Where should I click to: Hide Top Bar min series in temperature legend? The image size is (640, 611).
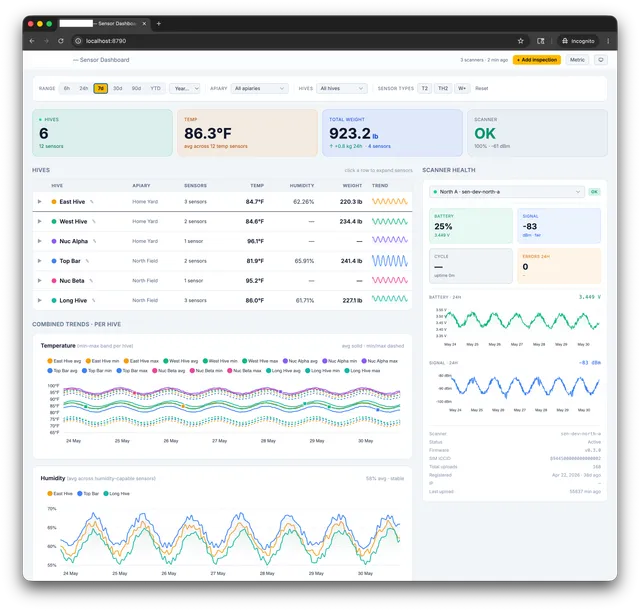tap(97, 371)
